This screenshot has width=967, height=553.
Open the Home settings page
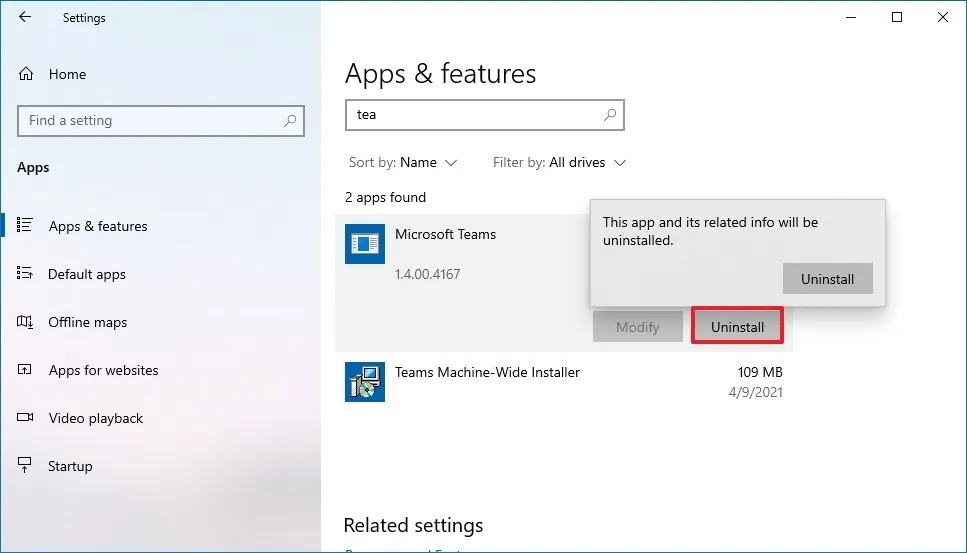[x=67, y=74]
